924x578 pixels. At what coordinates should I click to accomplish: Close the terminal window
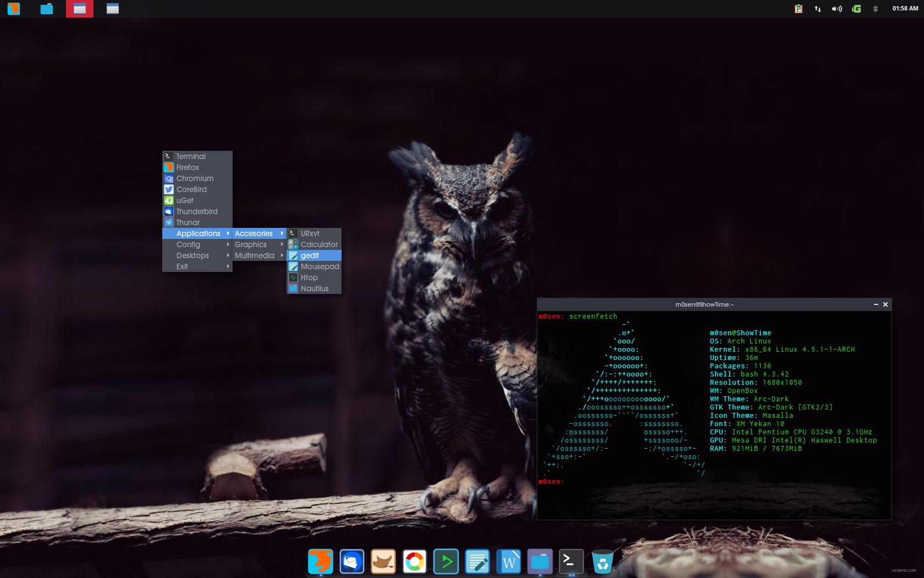pyautogui.click(x=886, y=304)
